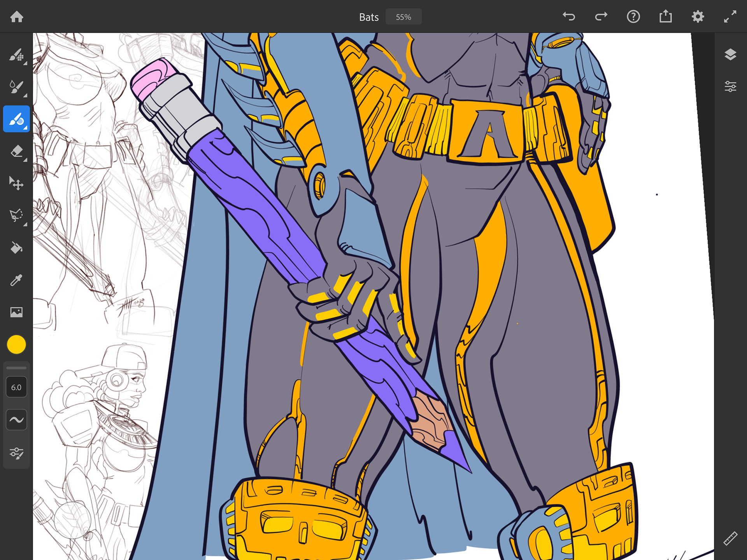Open the Help menu
747x560 pixels.
[x=633, y=17]
